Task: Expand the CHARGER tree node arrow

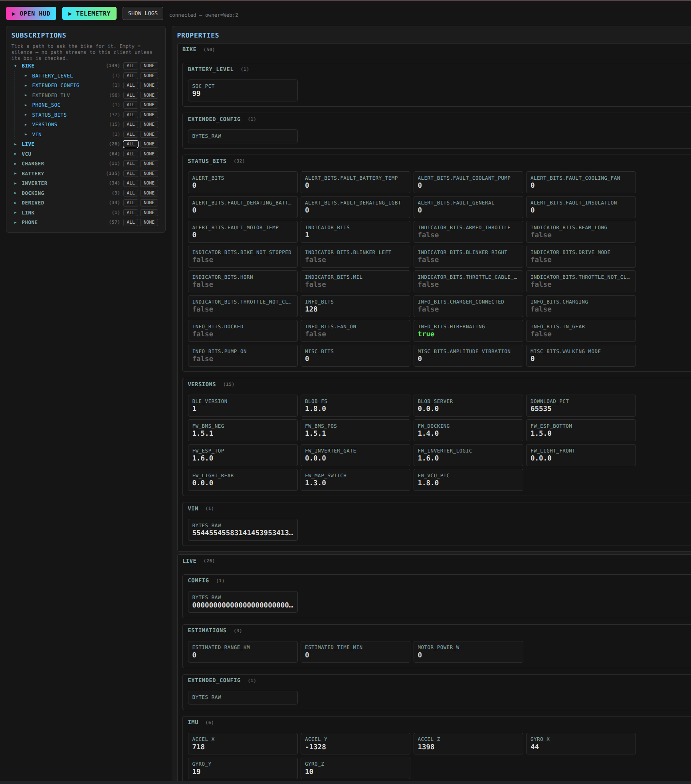Action: pos(16,164)
